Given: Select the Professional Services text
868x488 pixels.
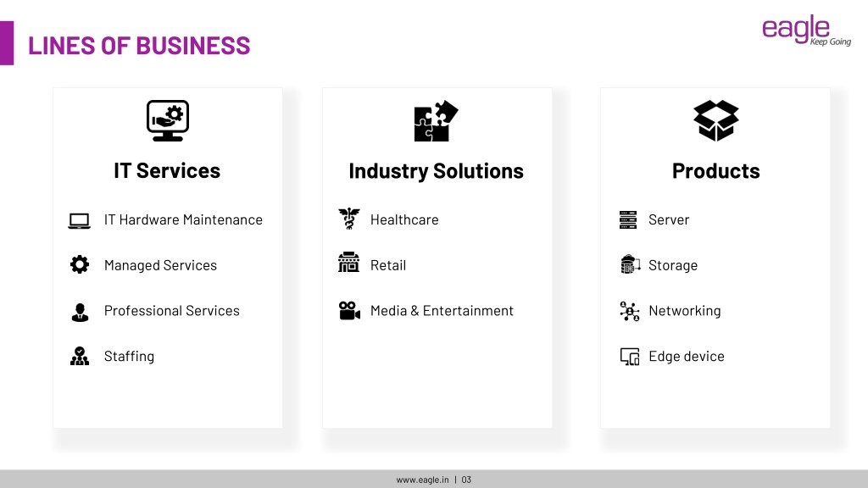Looking at the screenshot, I should click(171, 311).
